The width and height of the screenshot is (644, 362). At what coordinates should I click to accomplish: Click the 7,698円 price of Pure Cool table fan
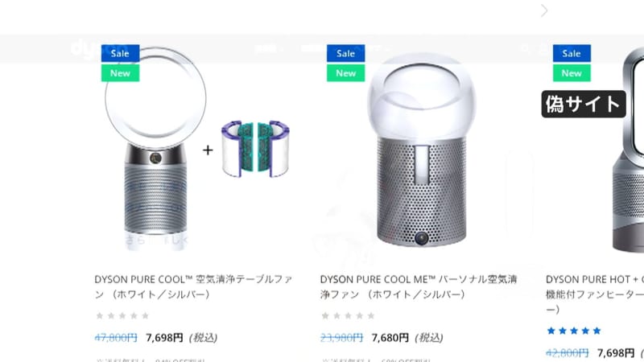[164, 338]
